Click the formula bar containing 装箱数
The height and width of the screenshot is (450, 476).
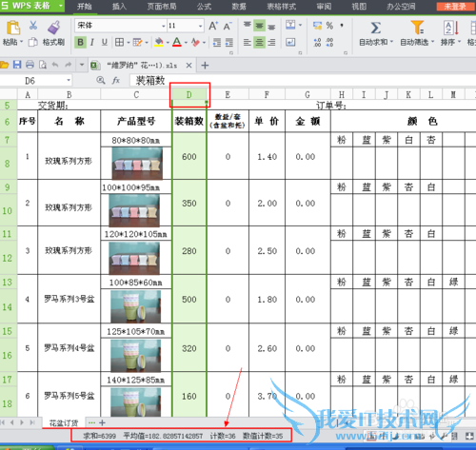(302, 81)
